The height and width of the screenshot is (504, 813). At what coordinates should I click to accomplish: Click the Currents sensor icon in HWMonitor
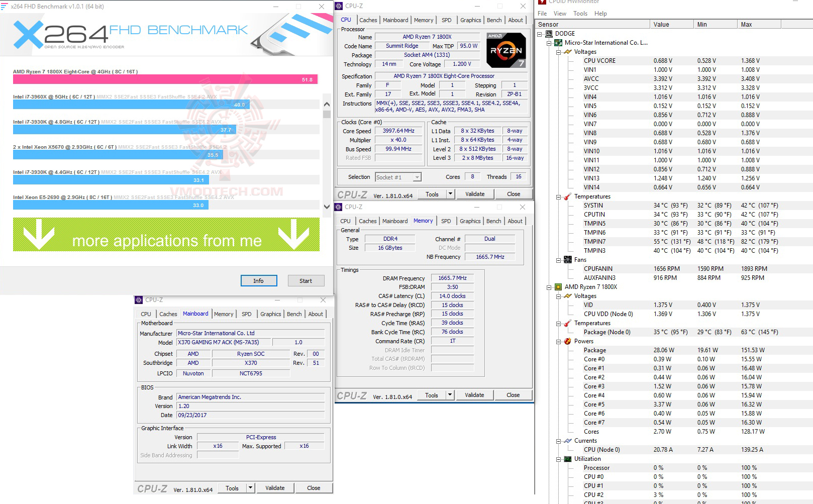click(x=567, y=441)
